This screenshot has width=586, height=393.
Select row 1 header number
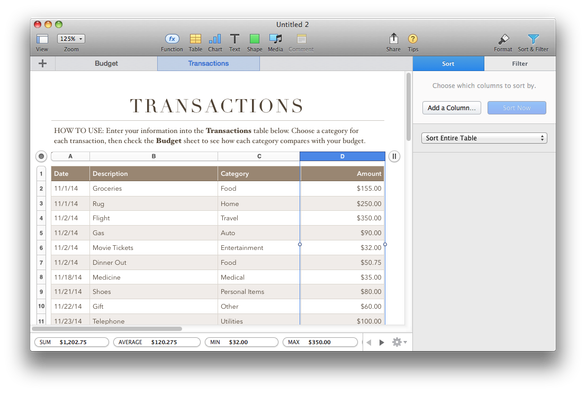tap(41, 174)
